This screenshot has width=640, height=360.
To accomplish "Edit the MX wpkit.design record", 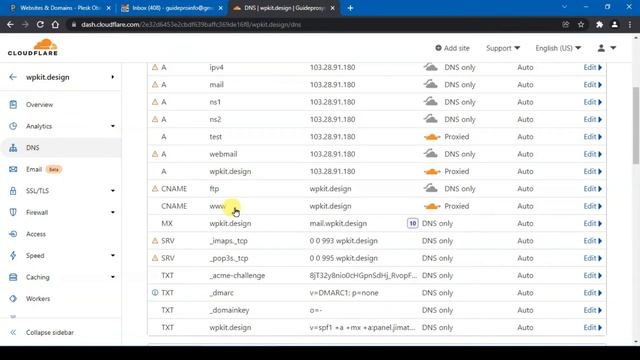I will point(592,223).
